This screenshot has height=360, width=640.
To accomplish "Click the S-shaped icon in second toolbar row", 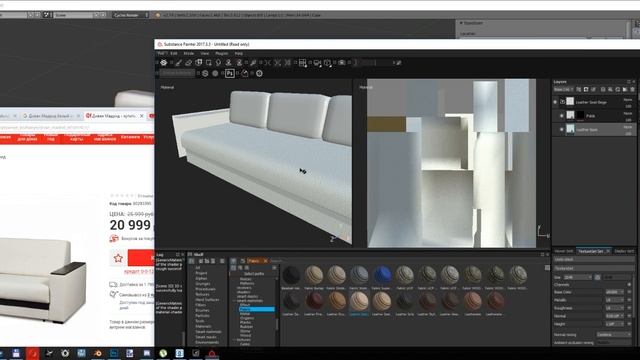I will coord(205,73).
